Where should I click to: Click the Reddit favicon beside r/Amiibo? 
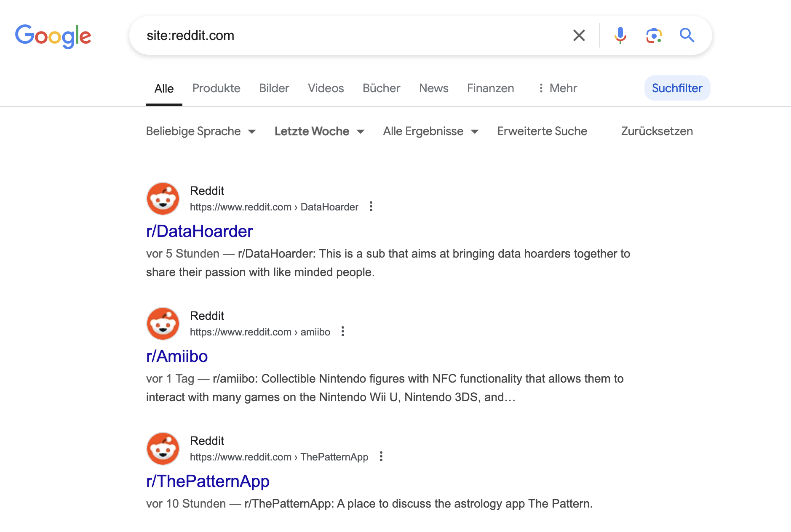pos(162,323)
